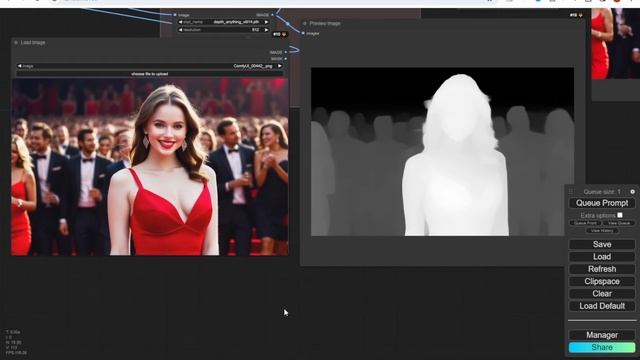Click the Preview Image node title

click(325, 24)
